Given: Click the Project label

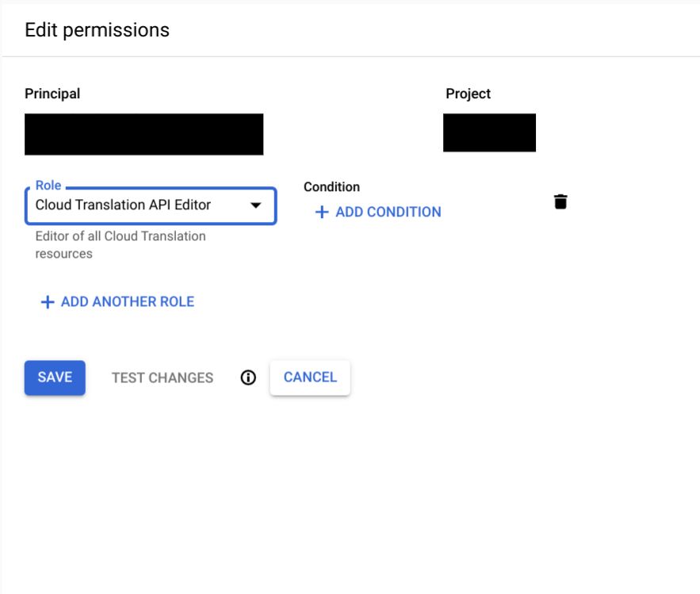Looking at the screenshot, I should point(468,94).
